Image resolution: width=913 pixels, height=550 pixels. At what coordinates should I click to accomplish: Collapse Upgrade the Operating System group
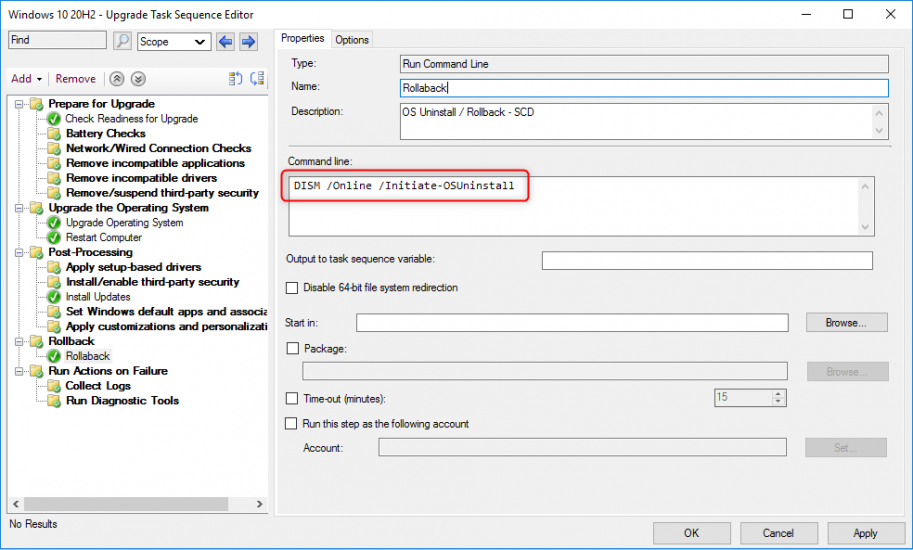(x=19, y=208)
